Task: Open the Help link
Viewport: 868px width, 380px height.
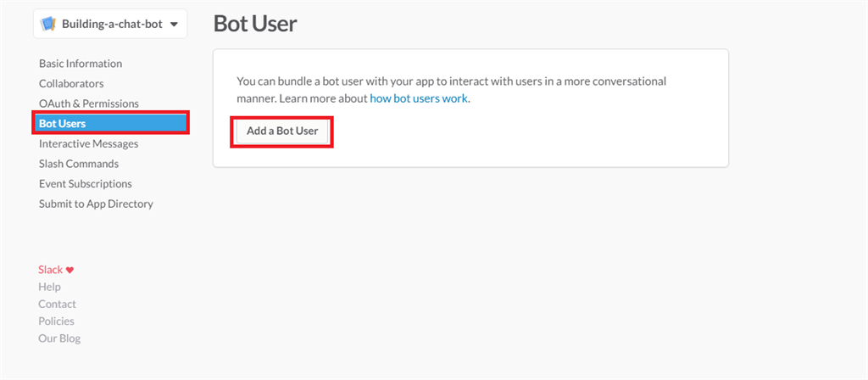Action: pyautogui.click(x=49, y=287)
